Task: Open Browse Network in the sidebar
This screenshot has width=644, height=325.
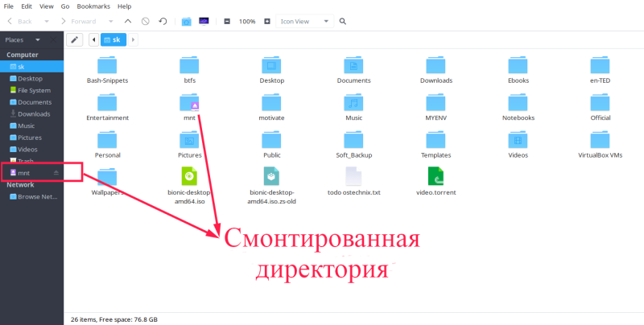Action: pyautogui.click(x=35, y=195)
